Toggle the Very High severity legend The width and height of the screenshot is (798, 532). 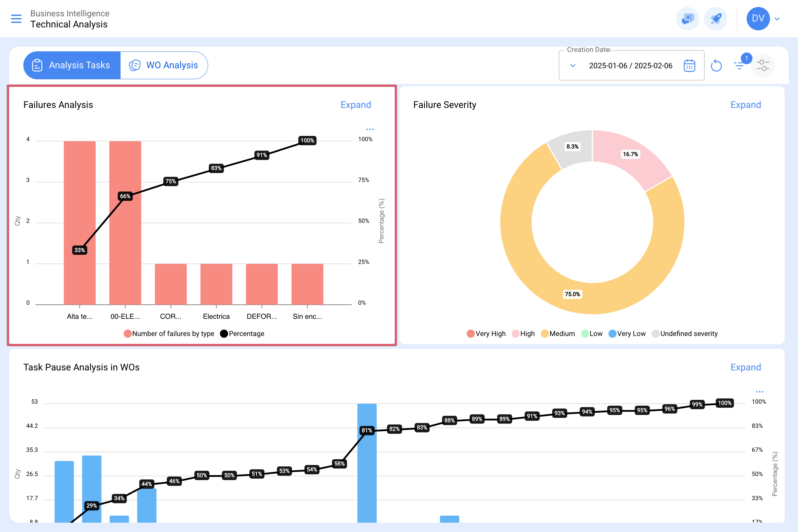coord(486,333)
